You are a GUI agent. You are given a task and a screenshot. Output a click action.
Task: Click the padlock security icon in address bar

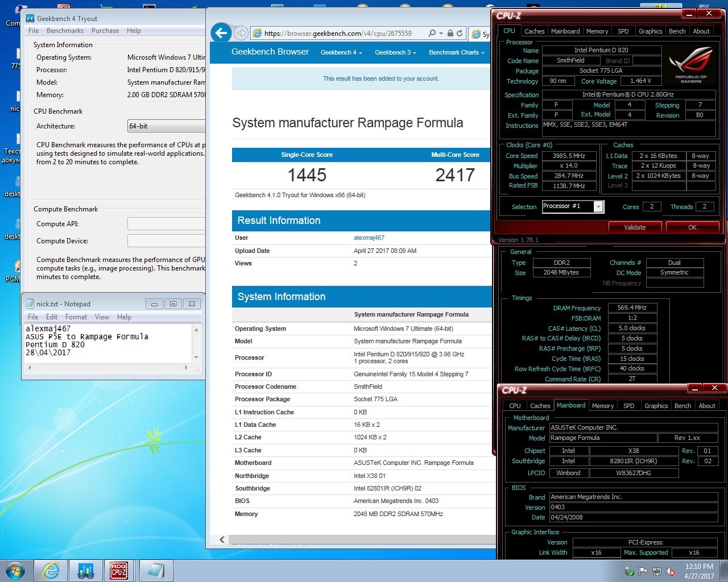[450, 34]
